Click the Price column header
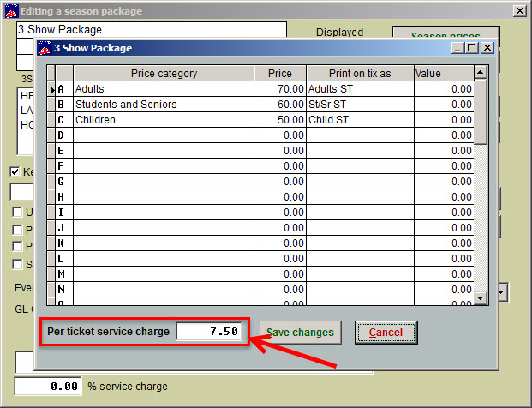The width and height of the screenshot is (532, 408). coord(280,74)
